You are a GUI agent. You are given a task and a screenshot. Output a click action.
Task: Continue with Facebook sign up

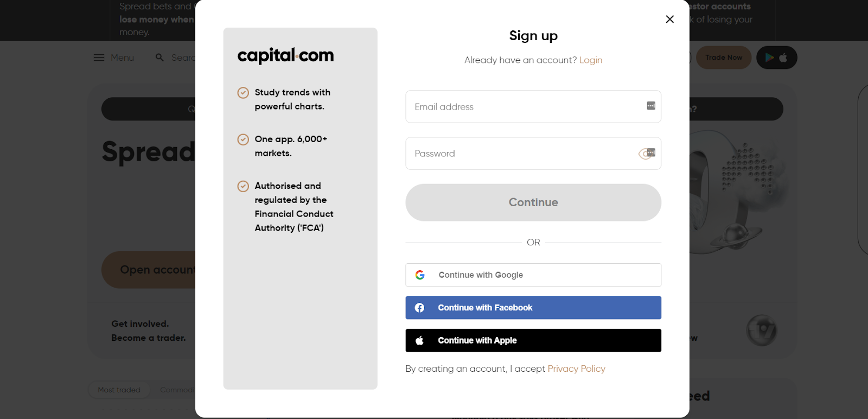(533, 308)
